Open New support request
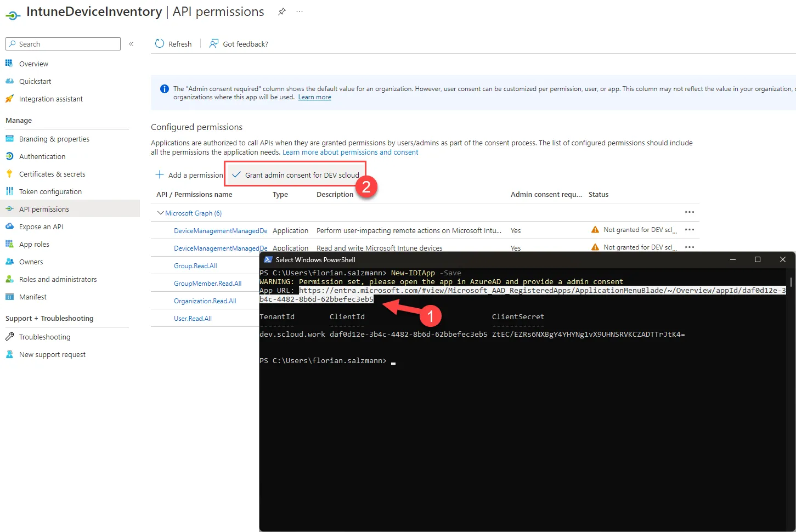 53,354
